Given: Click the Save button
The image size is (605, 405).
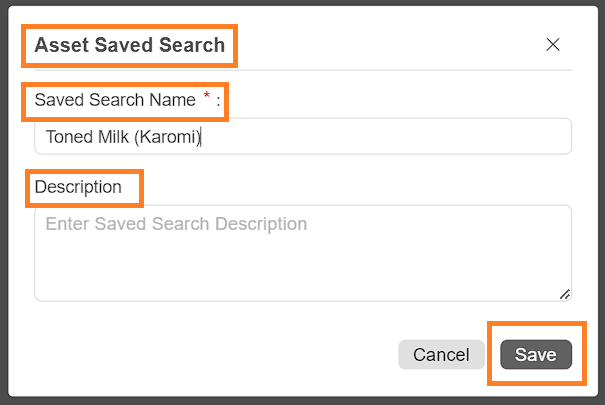Looking at the screenshot, I should 536,355.
